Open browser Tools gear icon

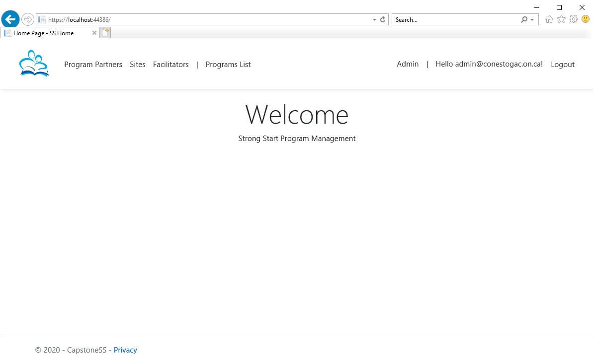tap(574, 19)
